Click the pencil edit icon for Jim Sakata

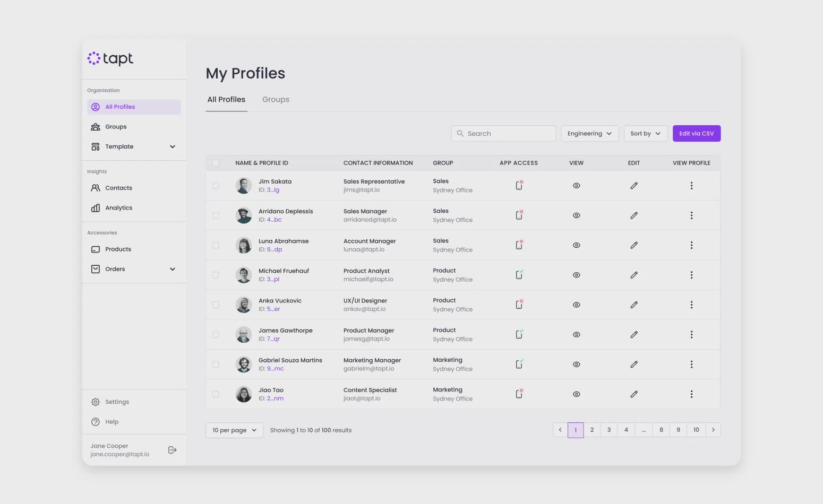633,186
